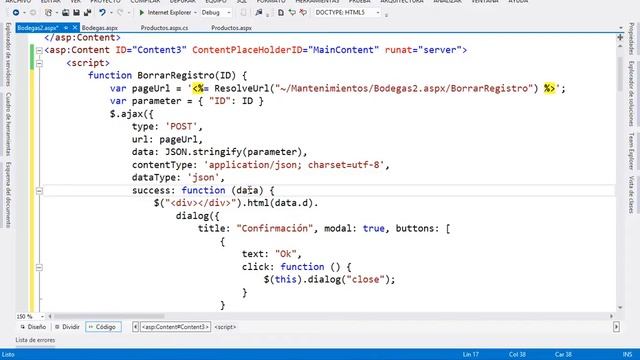Start debugging with the green play icon
Viewport: 640px width, 360px height.
pyautogui.click(x=142, y=13)
